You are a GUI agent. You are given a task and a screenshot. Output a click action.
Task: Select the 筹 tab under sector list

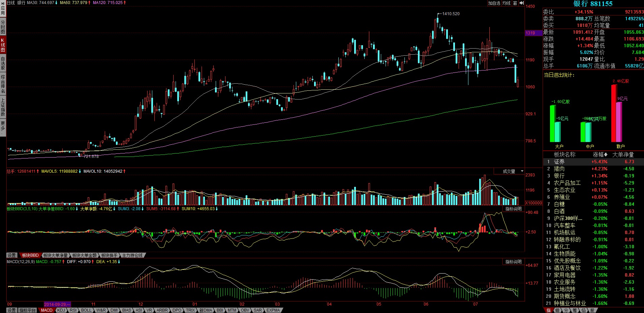(575, 310)
